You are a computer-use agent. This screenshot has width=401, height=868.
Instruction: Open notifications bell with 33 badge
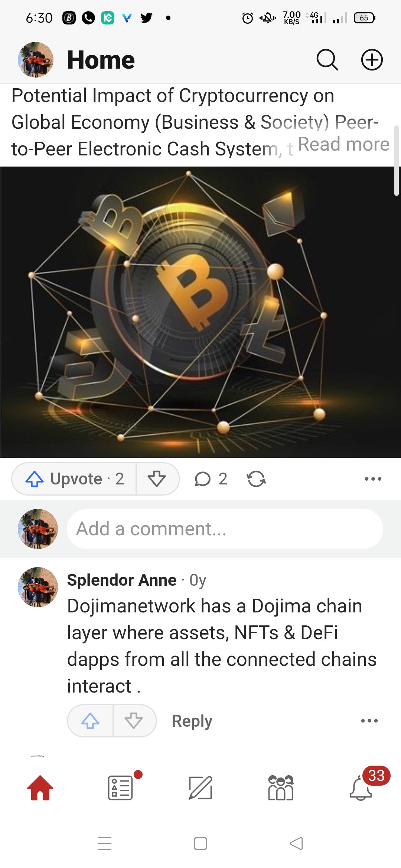[361, 787]
